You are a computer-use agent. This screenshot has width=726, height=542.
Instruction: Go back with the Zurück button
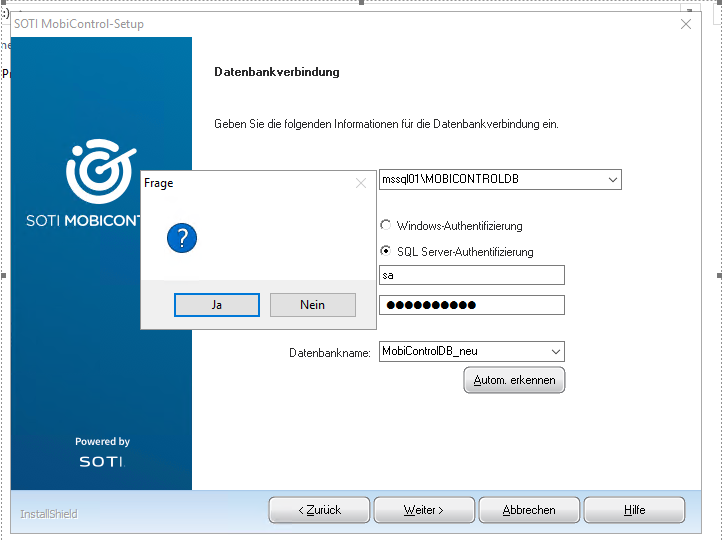[319, 510]
